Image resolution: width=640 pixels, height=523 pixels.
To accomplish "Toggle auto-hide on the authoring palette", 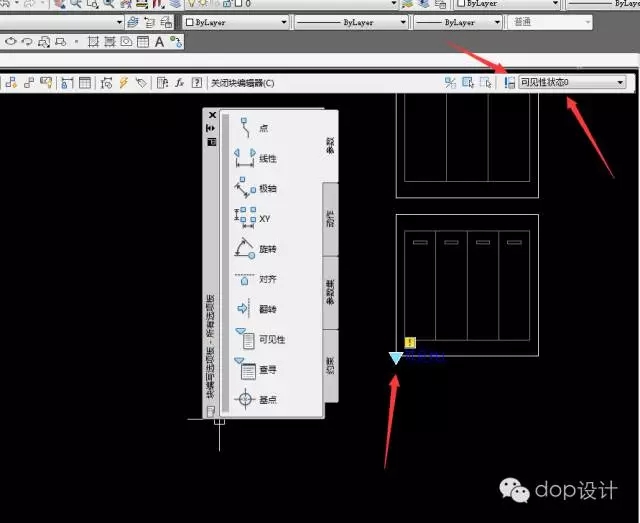I will (x=212, y=128).
